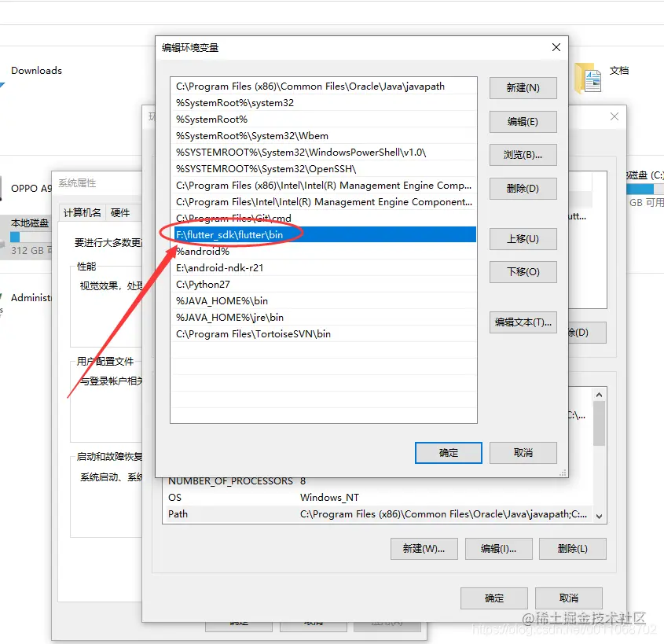
Task: Select the OS Windows_NT variable row
Action: pyautogui.click(x=377, y=498)
